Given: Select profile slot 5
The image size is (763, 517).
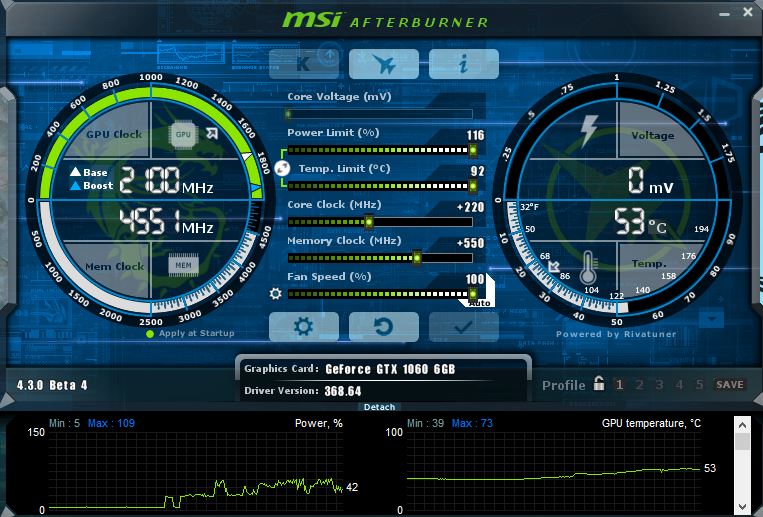Looking at the screenshot, I should pos(699,385).
